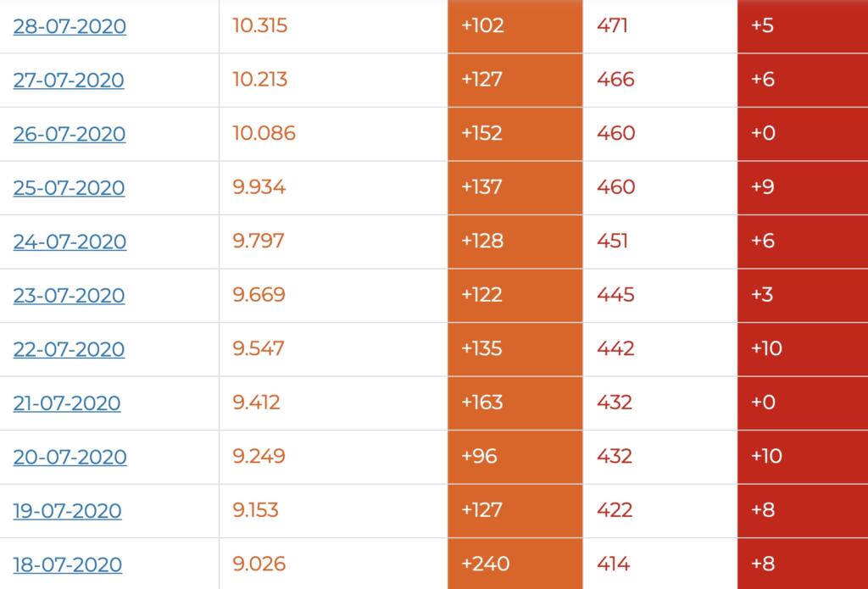Follow the 21-07-2020 date link

(67, 403)
